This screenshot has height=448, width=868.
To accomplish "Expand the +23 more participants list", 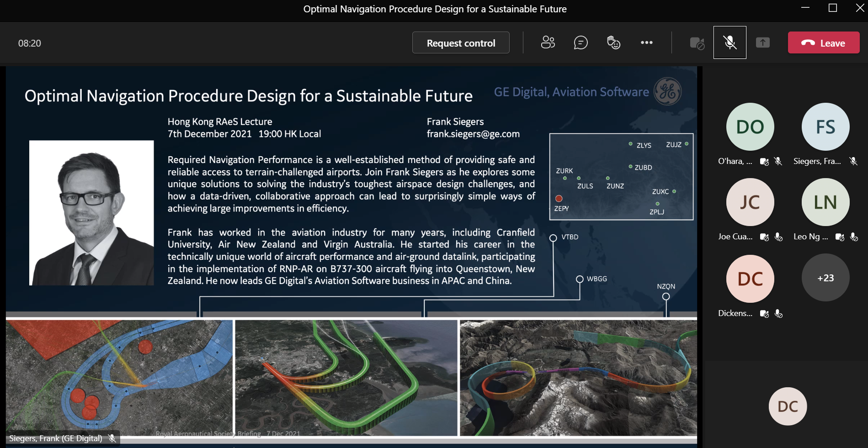I will click(x=825, y=278).
